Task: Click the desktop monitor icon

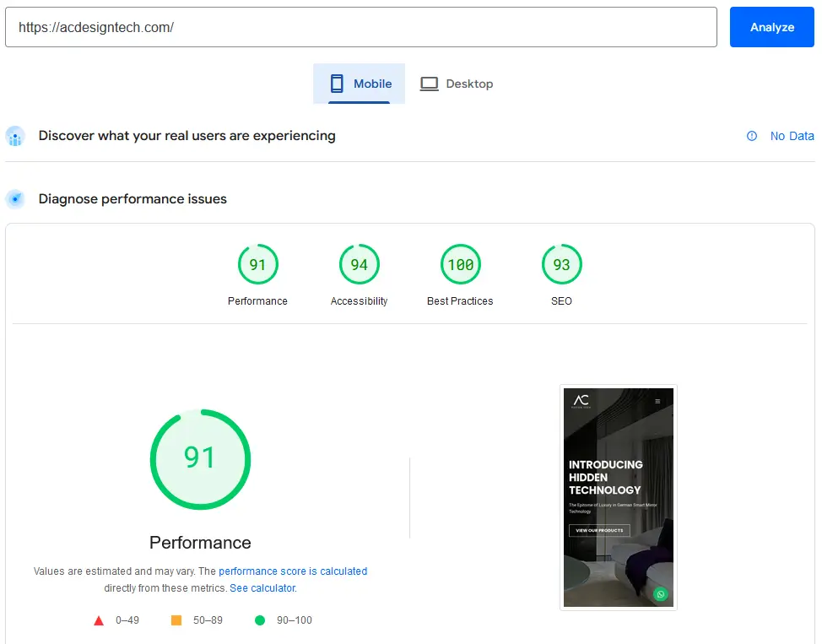Action: [430, 84]
